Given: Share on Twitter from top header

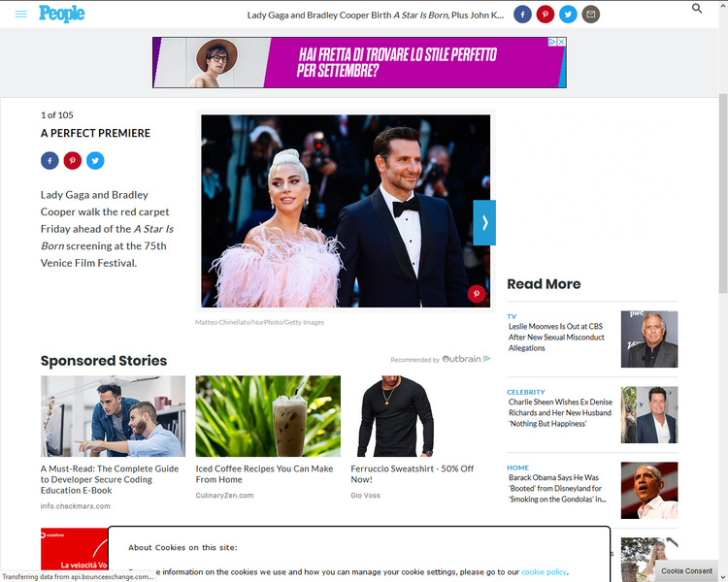Looking at the screenshot, I should (568, 15).
